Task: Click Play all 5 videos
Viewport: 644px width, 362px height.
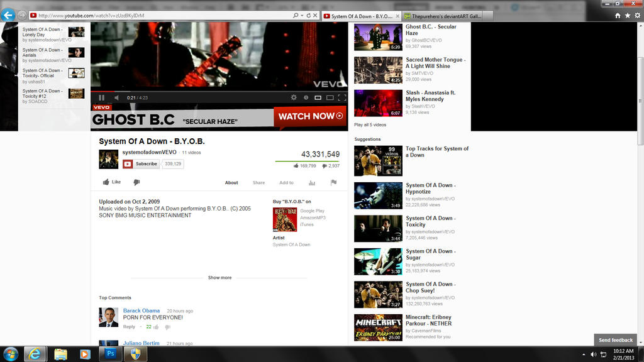Action: (x=370, y=125)
